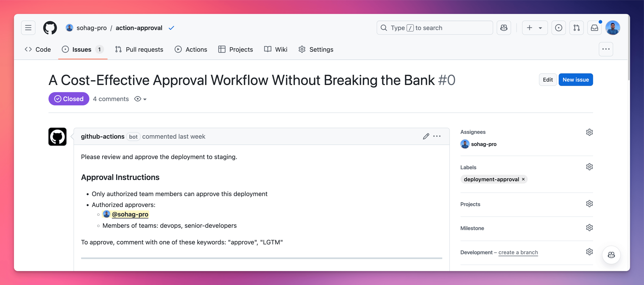Switch to the Code tab
The height and width of the screenshot is (285, 644).
click(x=38, y=49)
